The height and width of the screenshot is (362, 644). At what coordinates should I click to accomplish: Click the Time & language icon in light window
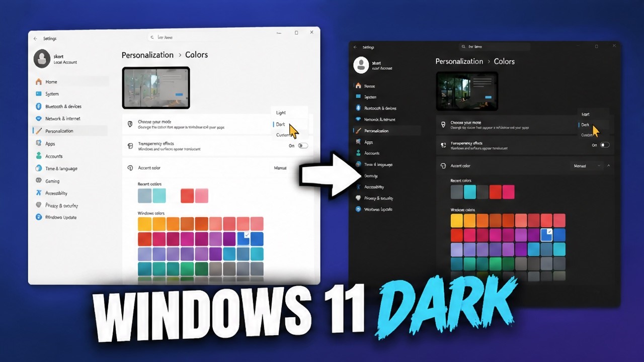pos(39,168)
